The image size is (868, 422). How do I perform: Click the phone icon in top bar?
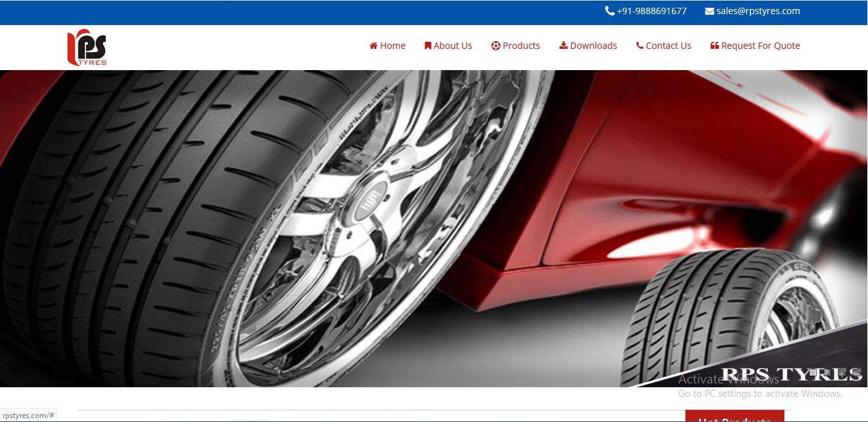(x=610, y=11)
